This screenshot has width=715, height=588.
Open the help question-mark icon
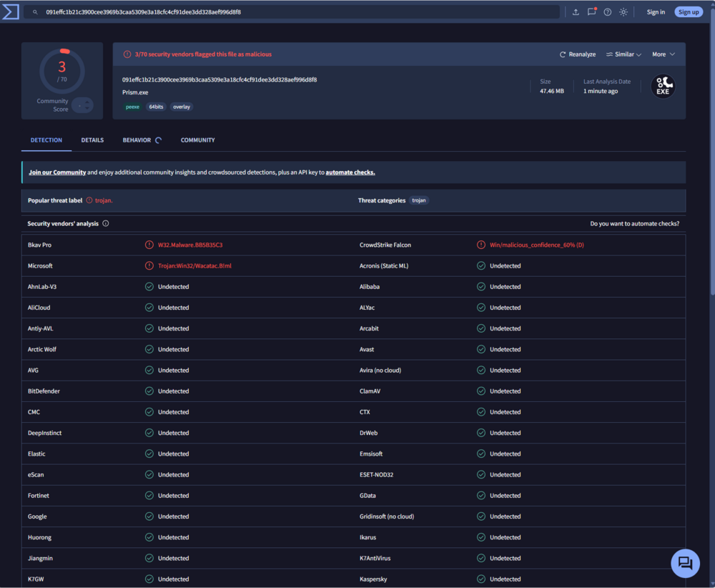[x=607, y=12]
